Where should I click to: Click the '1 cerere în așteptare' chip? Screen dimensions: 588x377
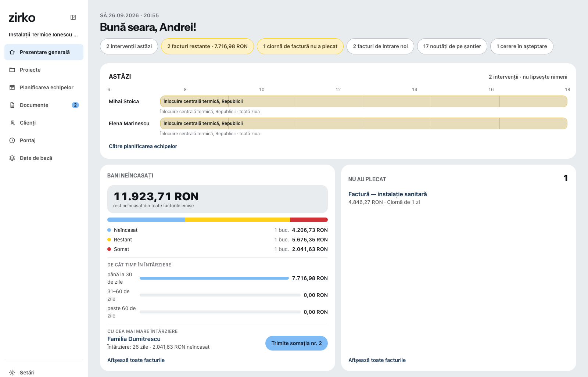[522, 46]
